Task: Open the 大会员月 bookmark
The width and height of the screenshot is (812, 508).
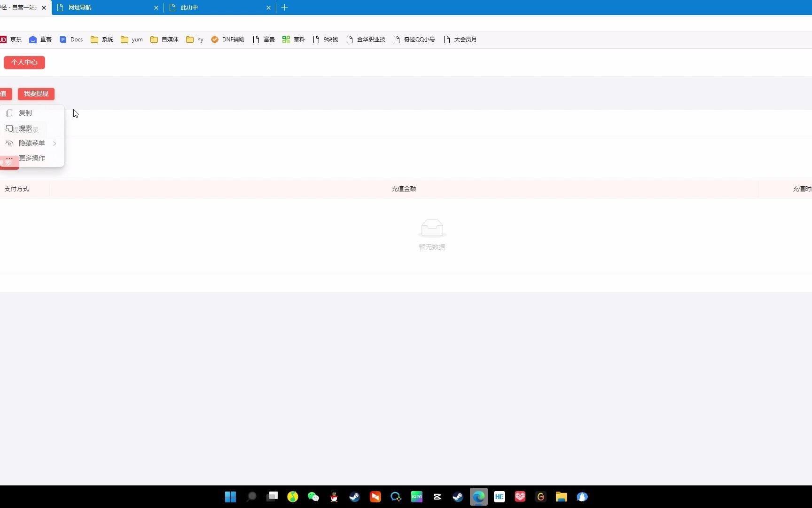Action: tap(460, 40)
